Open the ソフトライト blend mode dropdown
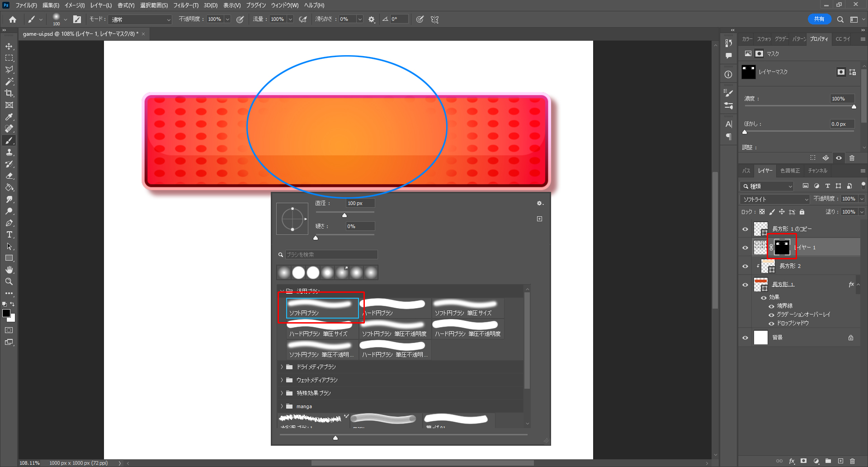This screenshot has height=467, width=868. pos(775,199)
